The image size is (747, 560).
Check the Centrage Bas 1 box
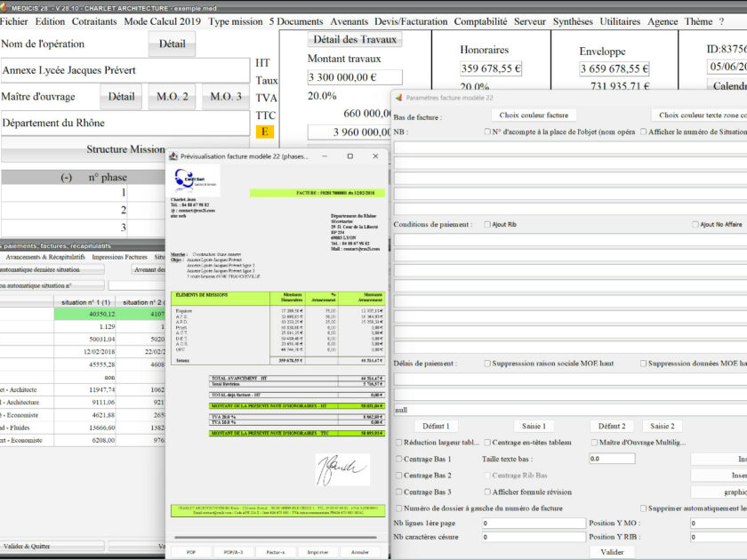pos(399,459)
